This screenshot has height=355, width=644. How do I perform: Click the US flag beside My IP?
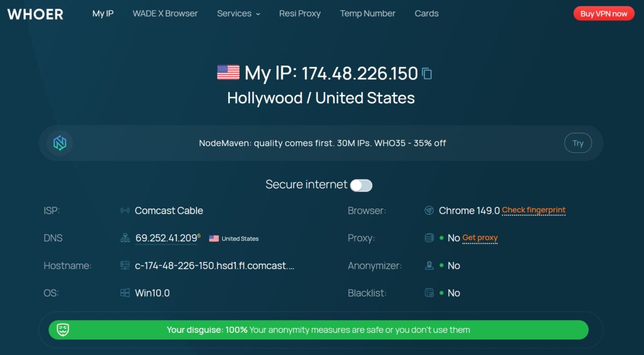click(228, 73)
